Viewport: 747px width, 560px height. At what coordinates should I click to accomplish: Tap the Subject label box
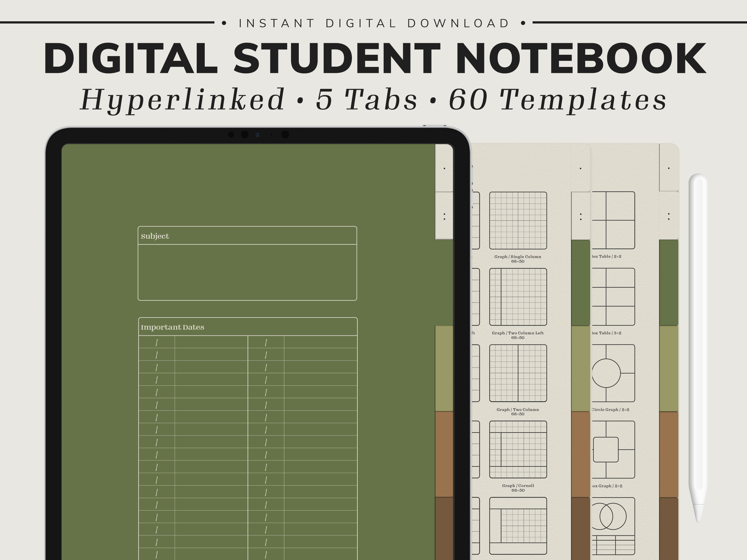coord(155,236)
